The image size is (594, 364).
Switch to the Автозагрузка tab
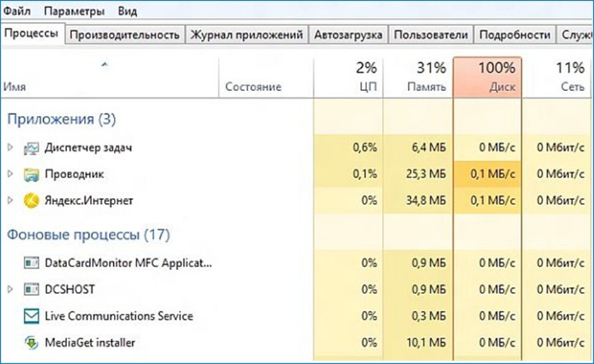tap(348, 35)
